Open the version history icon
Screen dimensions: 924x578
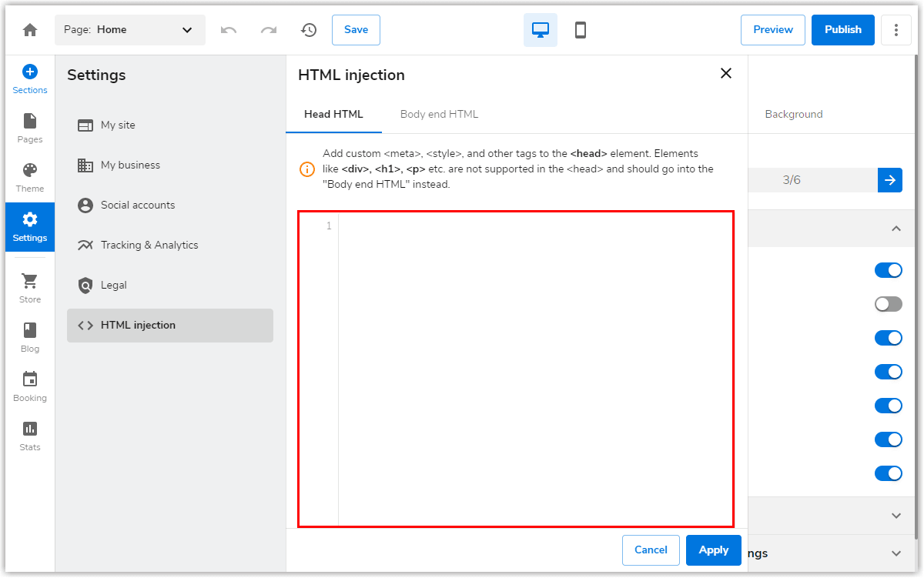tap(309, 30)
